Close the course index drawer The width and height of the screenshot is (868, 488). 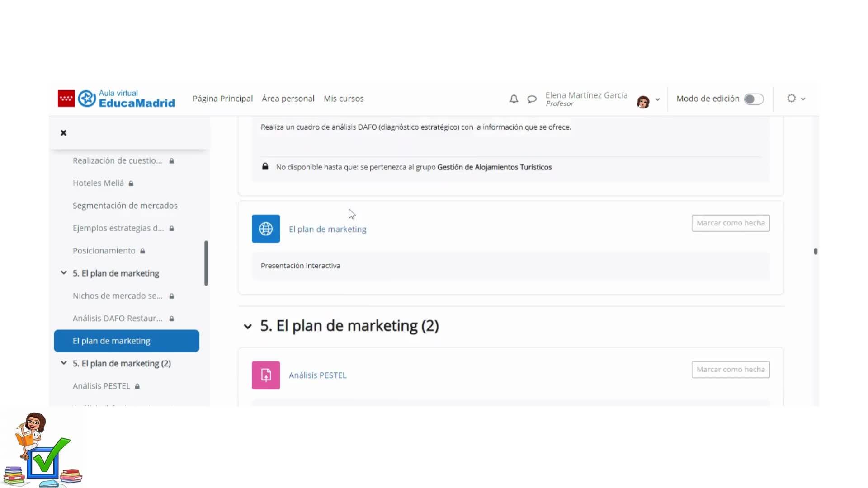click(64, 133)
